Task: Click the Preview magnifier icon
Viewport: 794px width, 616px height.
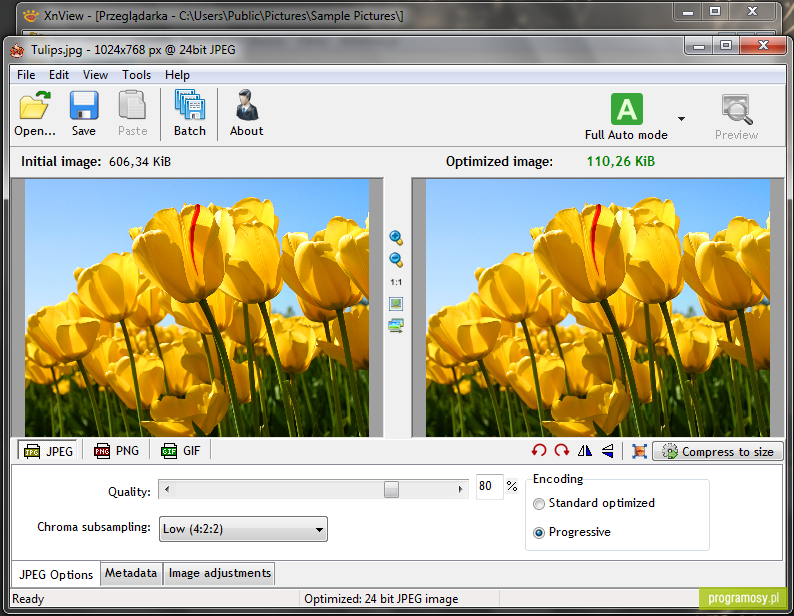Action: (x=736, y=117)
